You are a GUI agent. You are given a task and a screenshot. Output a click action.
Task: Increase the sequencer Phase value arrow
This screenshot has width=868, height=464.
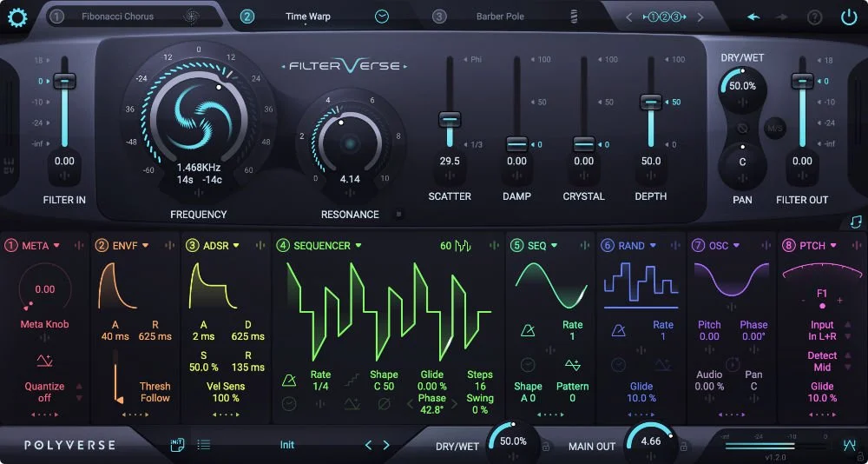455,404
